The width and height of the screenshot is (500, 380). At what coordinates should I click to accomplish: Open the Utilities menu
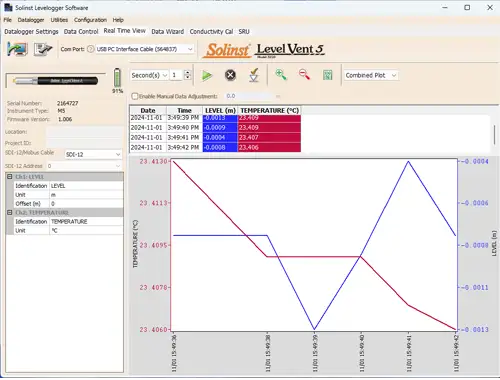59,20
